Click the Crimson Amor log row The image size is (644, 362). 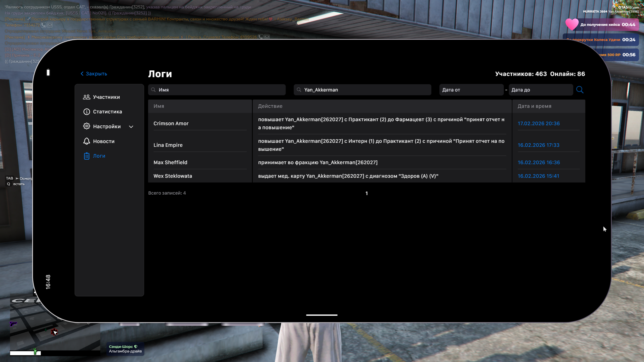click(171, 123)
